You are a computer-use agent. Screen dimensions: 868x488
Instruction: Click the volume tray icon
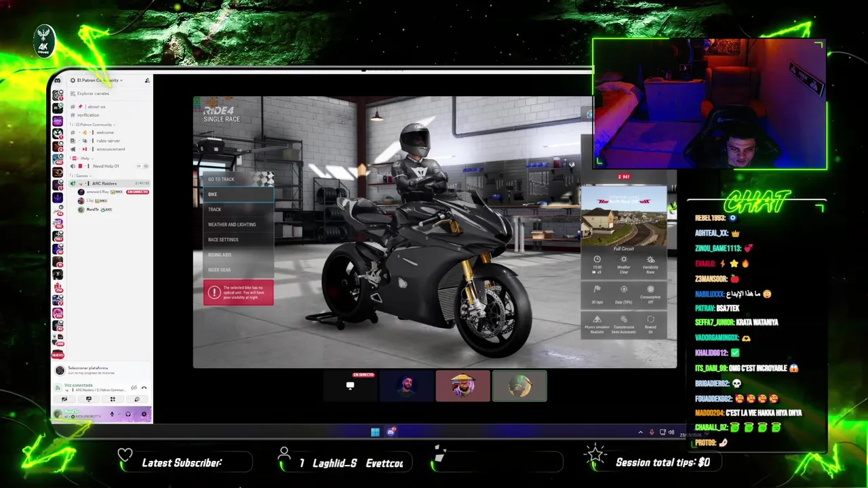pyautogui.click(x=671, y=432)
